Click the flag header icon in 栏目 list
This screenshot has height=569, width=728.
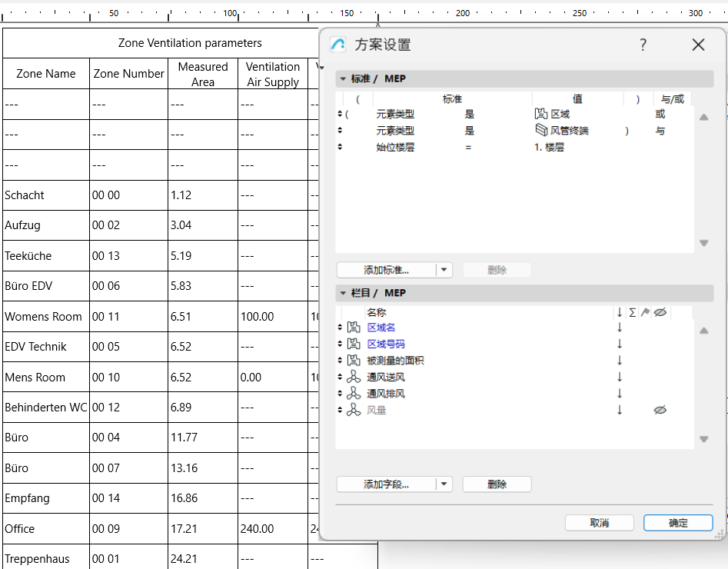click(x=645, y=312)
